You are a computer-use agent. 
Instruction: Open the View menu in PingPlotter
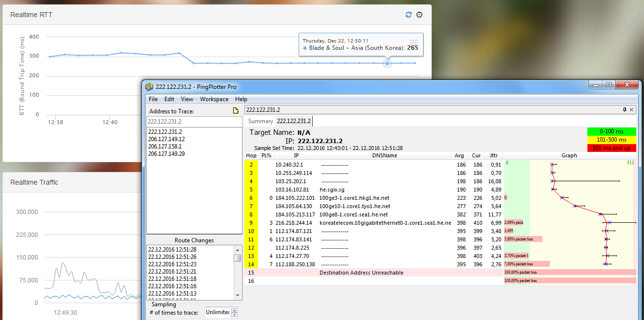187,99
